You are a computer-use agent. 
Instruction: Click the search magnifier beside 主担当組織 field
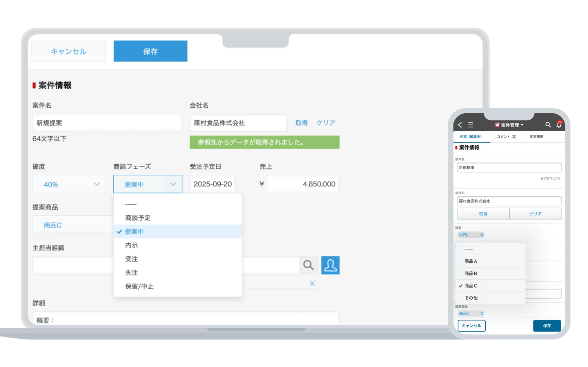point(308,265)
